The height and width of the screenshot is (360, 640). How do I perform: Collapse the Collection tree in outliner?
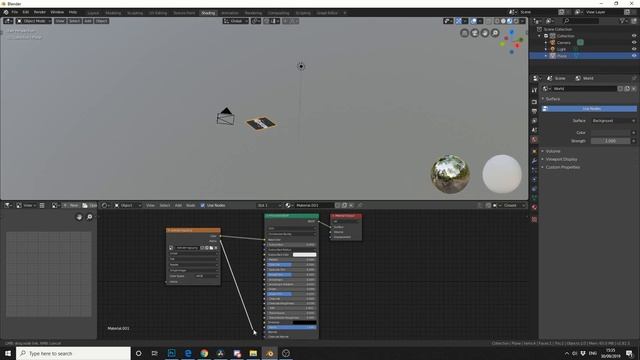(x=540, y=36)
